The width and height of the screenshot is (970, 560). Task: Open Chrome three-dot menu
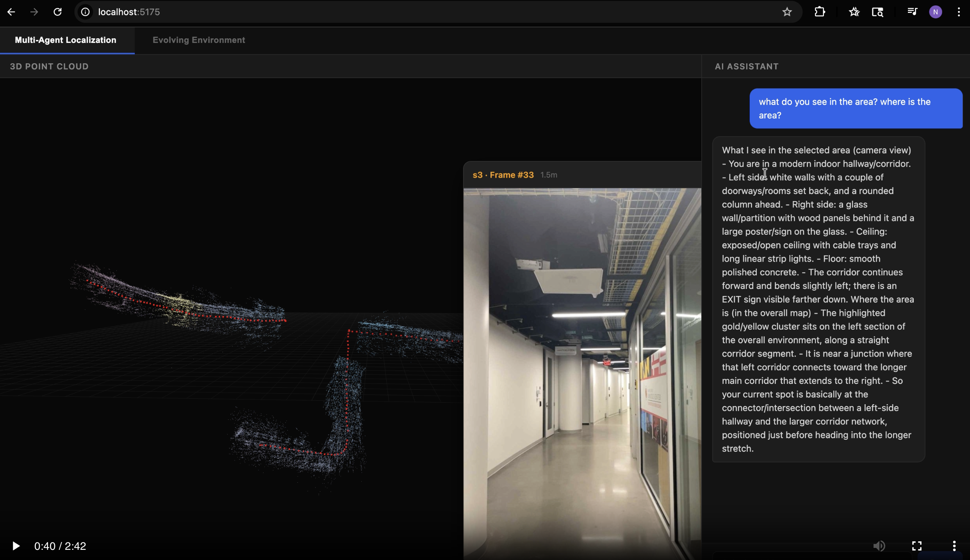point(959,12)
